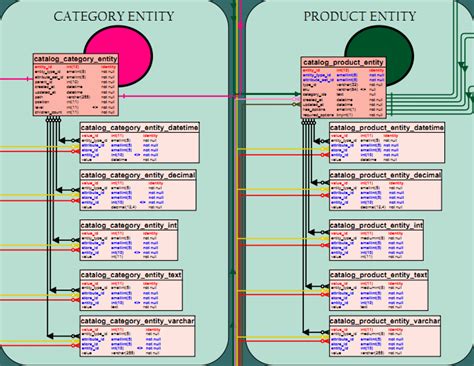Click store_id row in catalog_category_entity_datetime
The height and width of the screenshot is (366, 474).
pos(140,150)
